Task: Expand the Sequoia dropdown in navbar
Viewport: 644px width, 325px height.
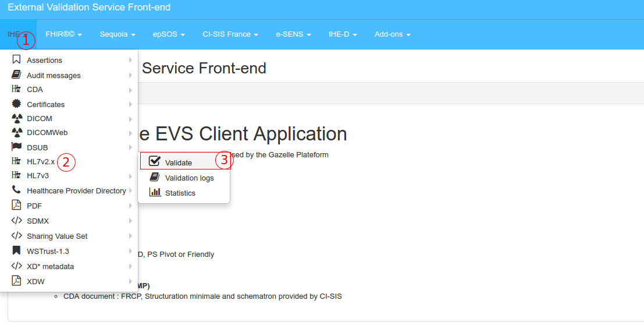Action: point(117,34)
